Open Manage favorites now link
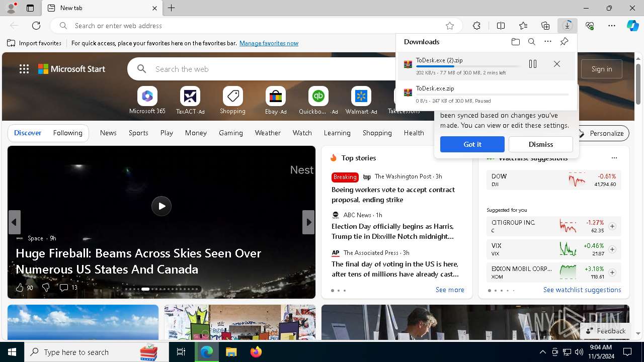 [269, 43]
